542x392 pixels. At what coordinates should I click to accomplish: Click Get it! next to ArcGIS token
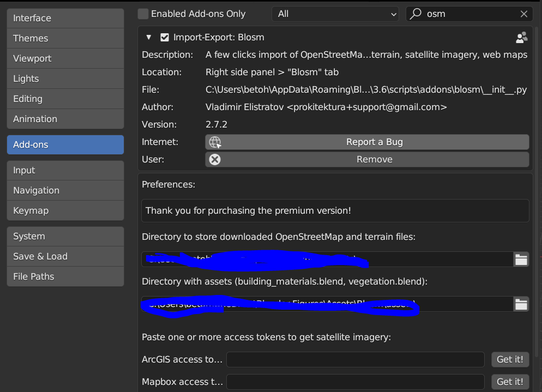(510, 359)
